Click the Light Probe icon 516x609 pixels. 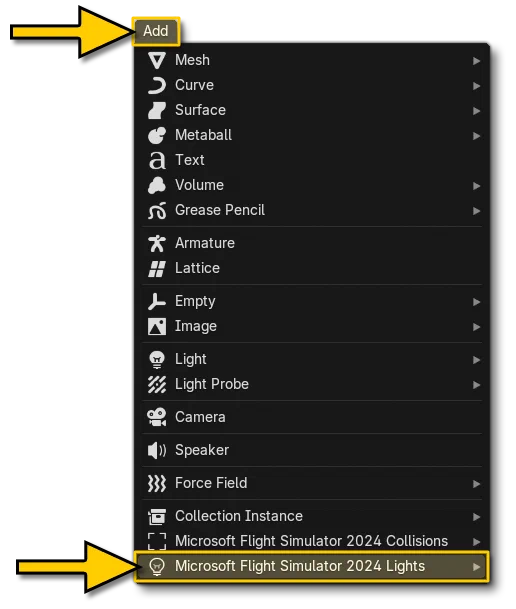click(157, 385)
